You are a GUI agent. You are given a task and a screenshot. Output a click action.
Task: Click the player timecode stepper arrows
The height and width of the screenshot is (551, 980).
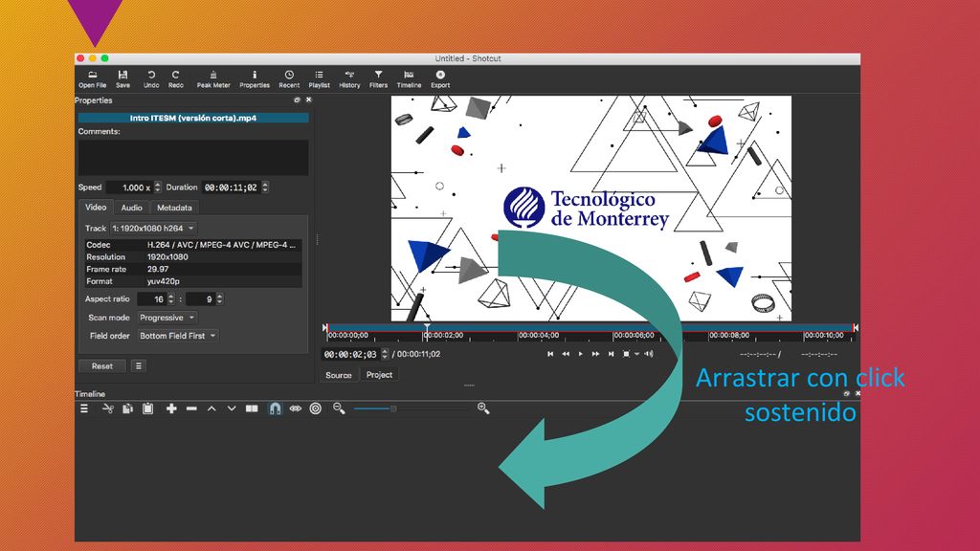pos(385,354)
